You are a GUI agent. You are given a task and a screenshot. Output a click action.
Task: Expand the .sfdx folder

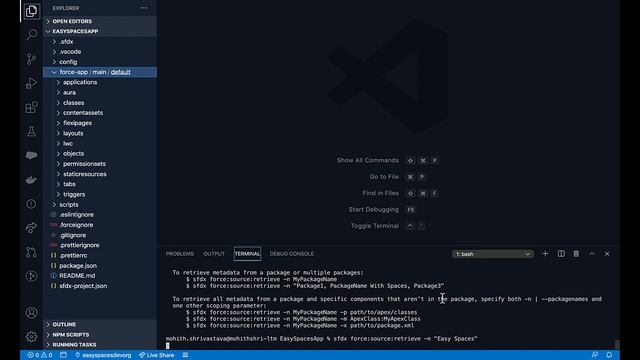[x=100, y=42]
